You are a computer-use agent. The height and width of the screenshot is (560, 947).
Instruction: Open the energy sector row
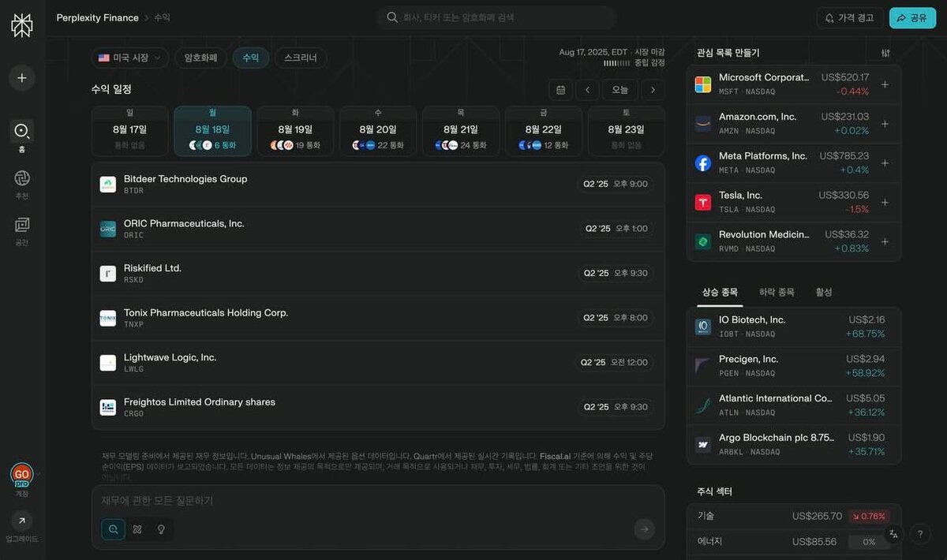794,542
